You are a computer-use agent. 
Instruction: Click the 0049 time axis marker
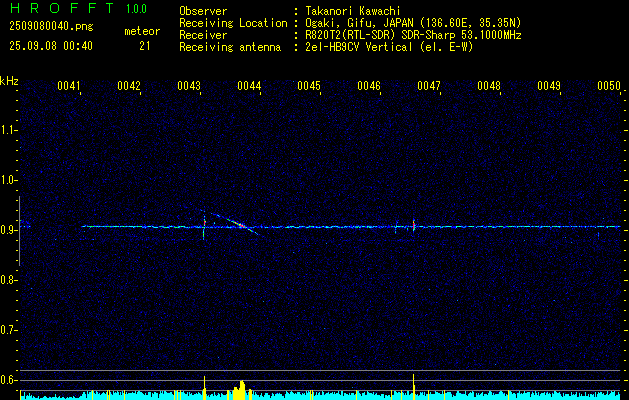[x=549, y=86]
